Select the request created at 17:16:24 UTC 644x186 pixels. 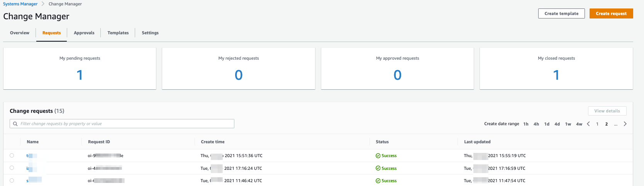(x=12, y=168)
